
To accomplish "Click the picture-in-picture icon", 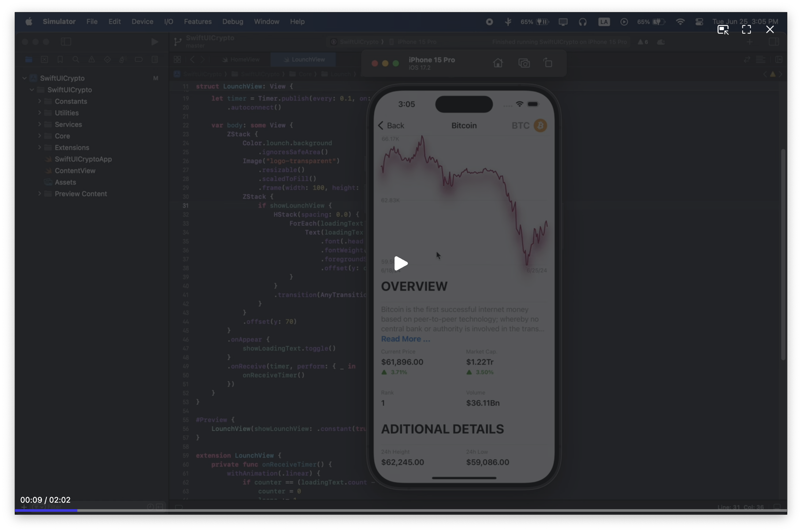I will tap(723, 30).
